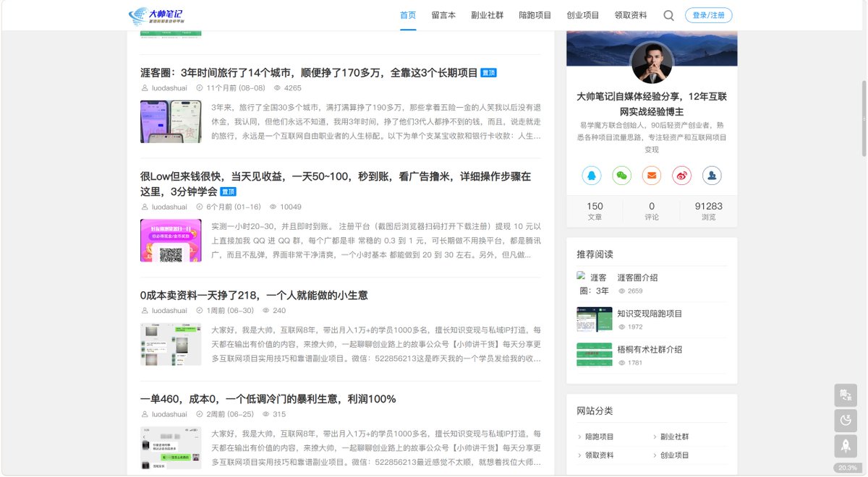
Task: Click the 大帅笔记 site logo
Action: click(x=156, y=15)
